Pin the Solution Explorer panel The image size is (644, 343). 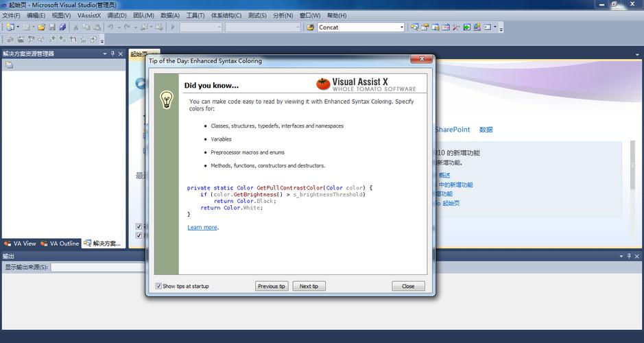[x=113, y=54]
